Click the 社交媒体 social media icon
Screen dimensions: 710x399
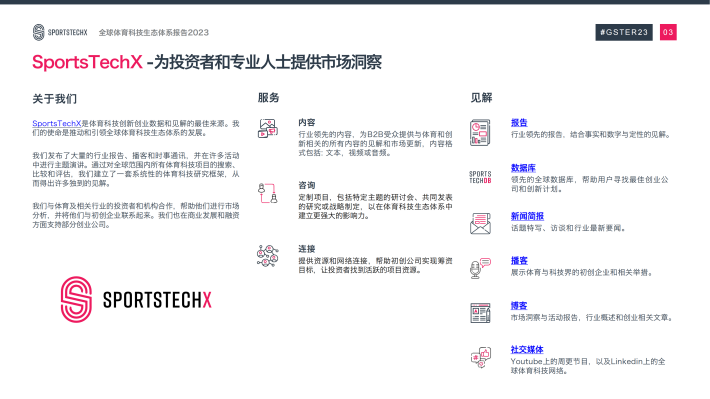coord(480,357)
